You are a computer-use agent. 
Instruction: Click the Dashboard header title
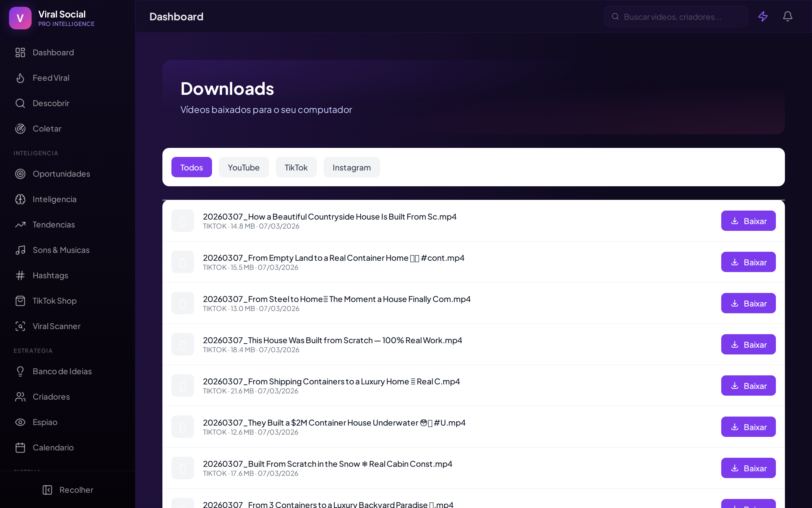click(x=176, y=16)
